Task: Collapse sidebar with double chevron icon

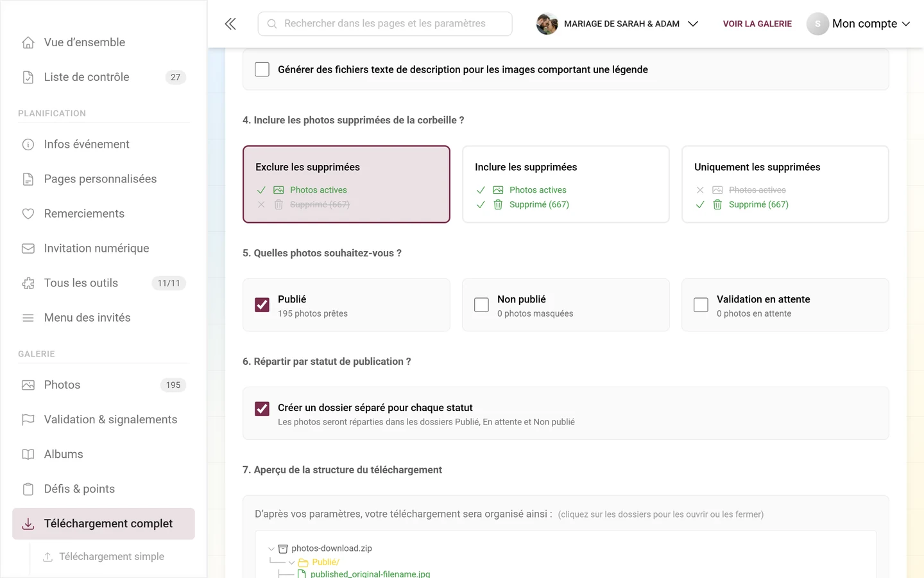Action: (230, 24)
